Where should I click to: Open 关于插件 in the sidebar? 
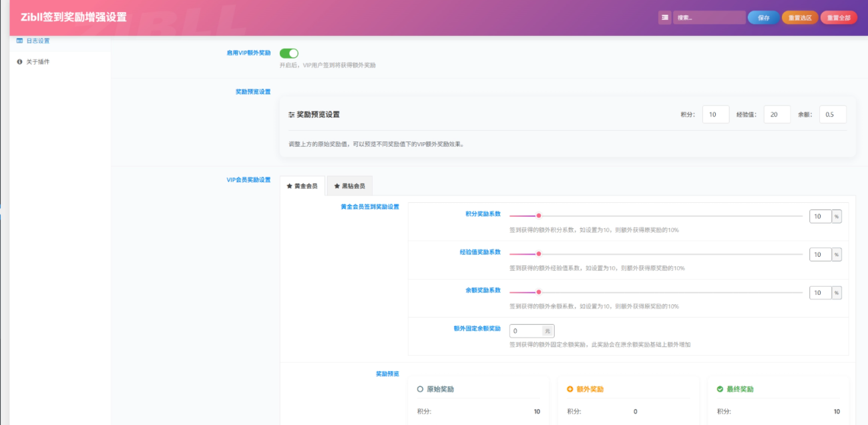[38, 62]
